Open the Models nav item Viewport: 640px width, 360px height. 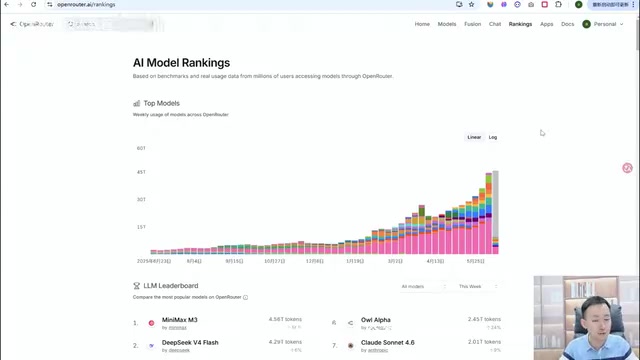point(447,24)
